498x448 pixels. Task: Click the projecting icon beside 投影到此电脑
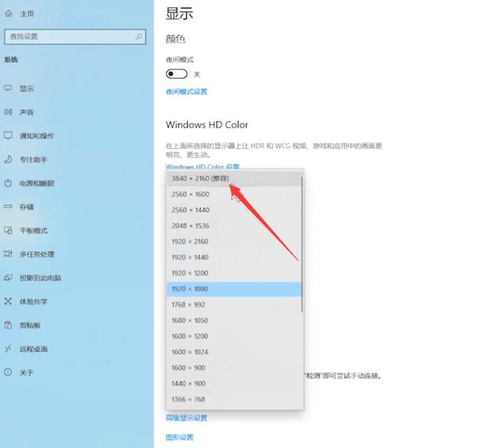click(x=8, y=277)
